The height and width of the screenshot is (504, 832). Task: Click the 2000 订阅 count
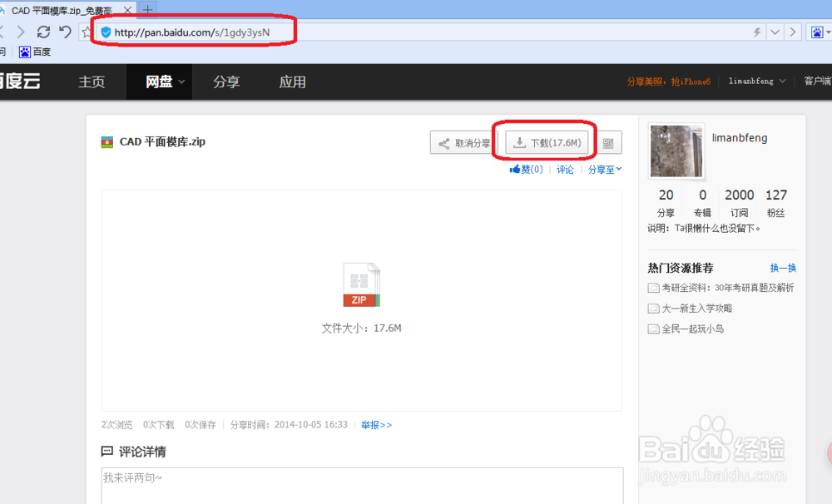(x=739, y=203)
